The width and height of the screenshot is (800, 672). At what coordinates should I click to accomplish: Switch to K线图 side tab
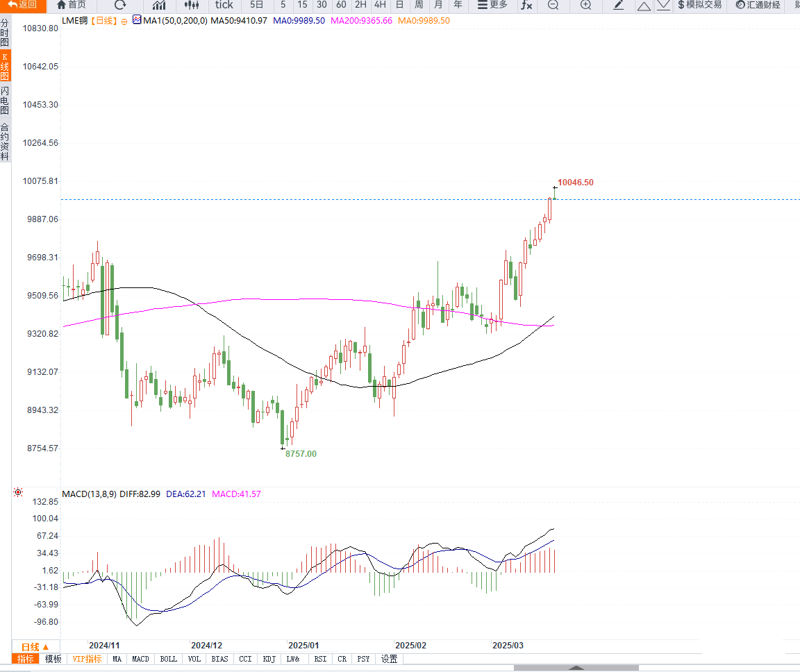[x=5, y=66]
